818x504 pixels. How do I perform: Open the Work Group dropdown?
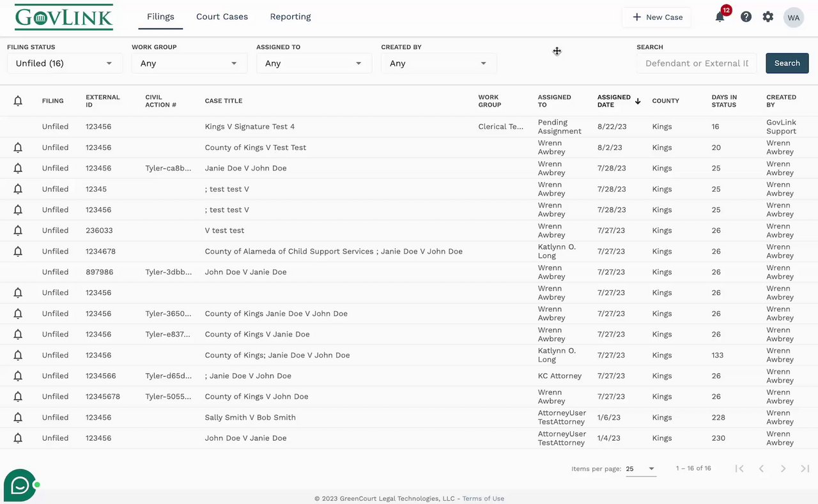[189, 63]
